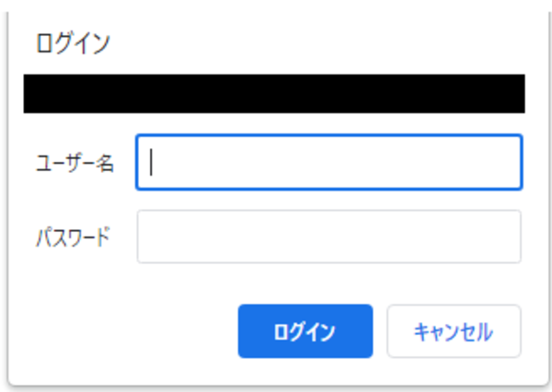
Task: Confirm sign-in via the blue button
Action: [x=305, y=331]
